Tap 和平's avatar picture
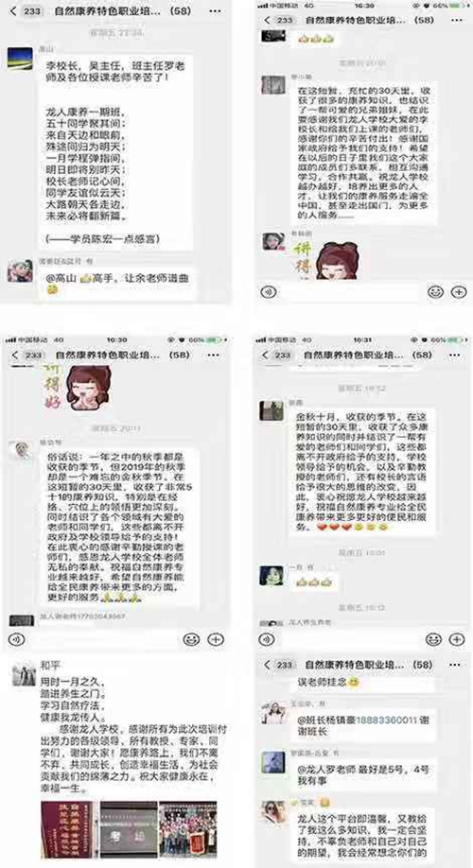 [x=24, y=675]
